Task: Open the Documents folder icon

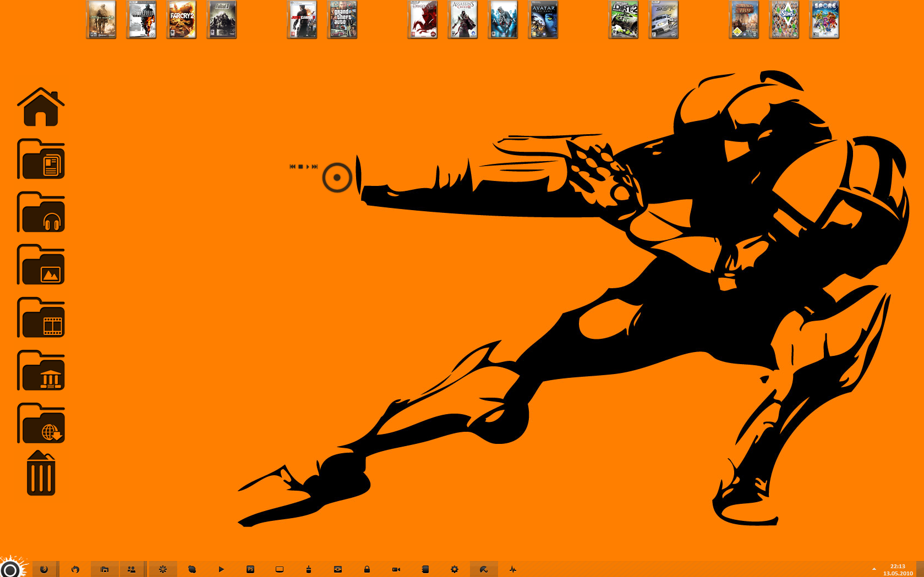Action: [41, 159]
